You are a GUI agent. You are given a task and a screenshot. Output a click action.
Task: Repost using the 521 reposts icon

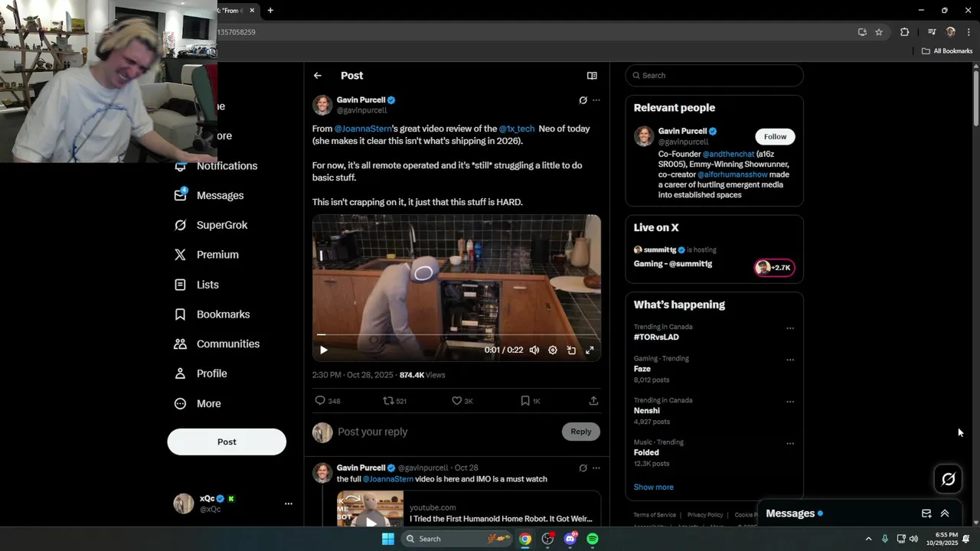394,401
